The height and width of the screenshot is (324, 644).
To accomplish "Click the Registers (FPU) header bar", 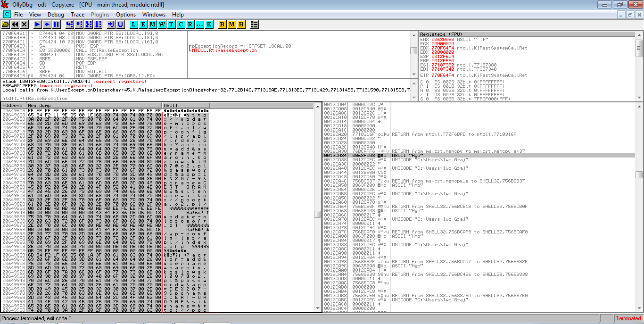I will point(527,34).
